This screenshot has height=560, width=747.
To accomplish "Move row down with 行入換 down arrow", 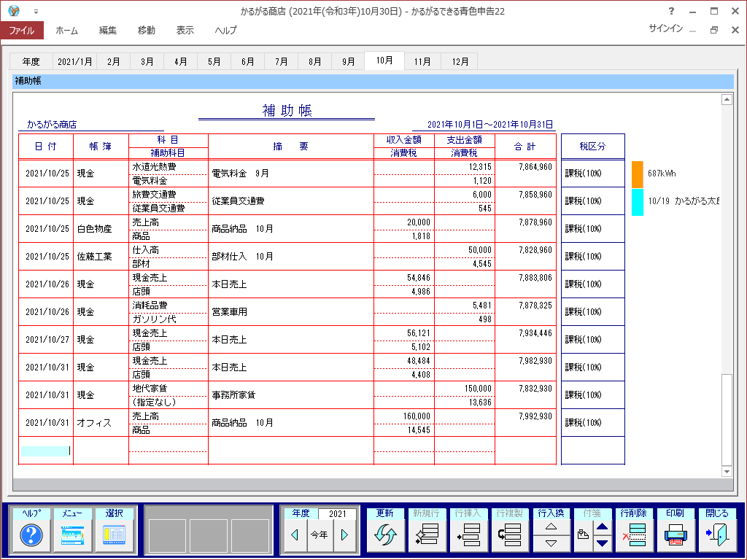I will 551,543.
